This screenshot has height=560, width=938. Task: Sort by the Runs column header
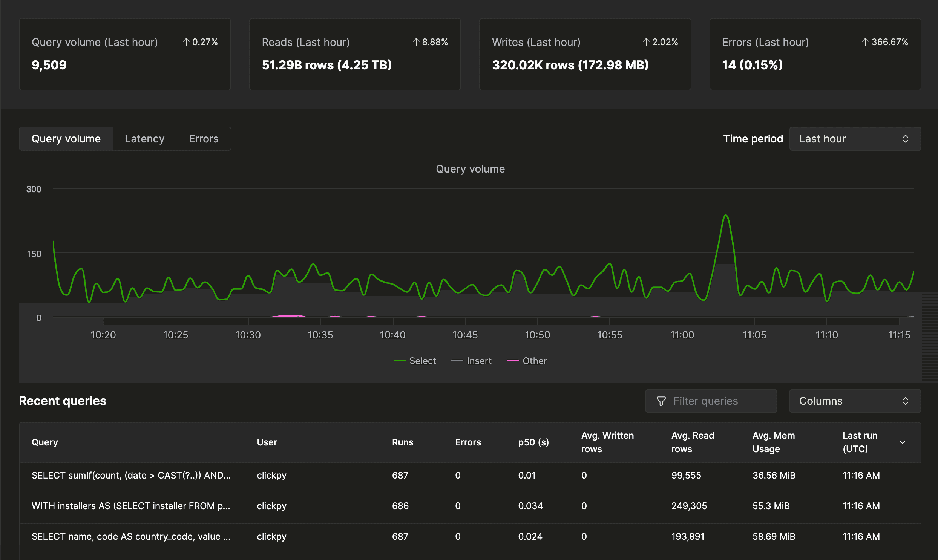pos(402,442)
